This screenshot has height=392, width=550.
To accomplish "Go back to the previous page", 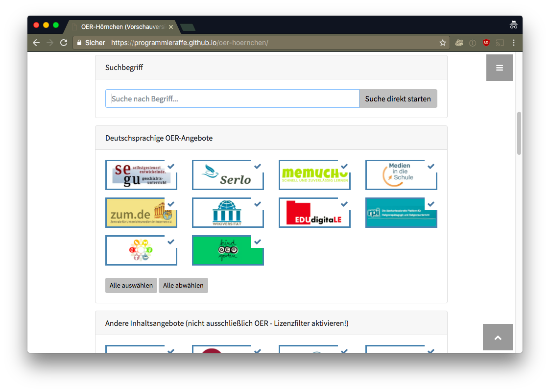I will 36,43.
